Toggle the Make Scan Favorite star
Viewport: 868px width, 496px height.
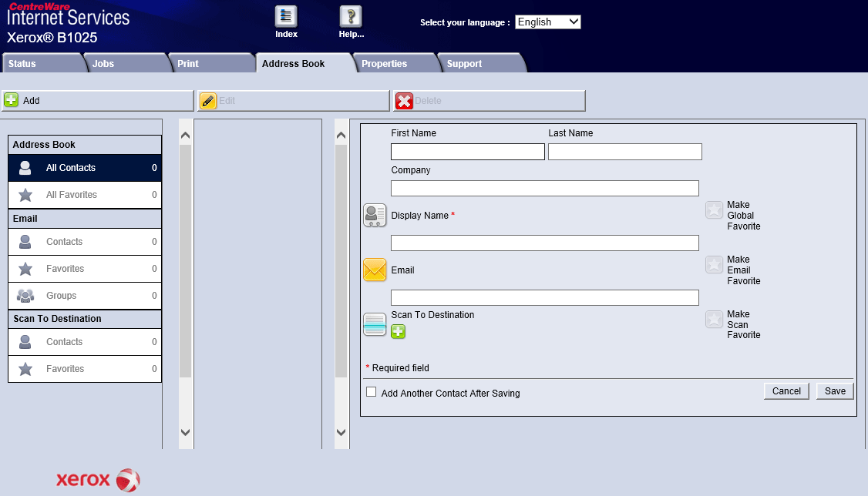714,319
